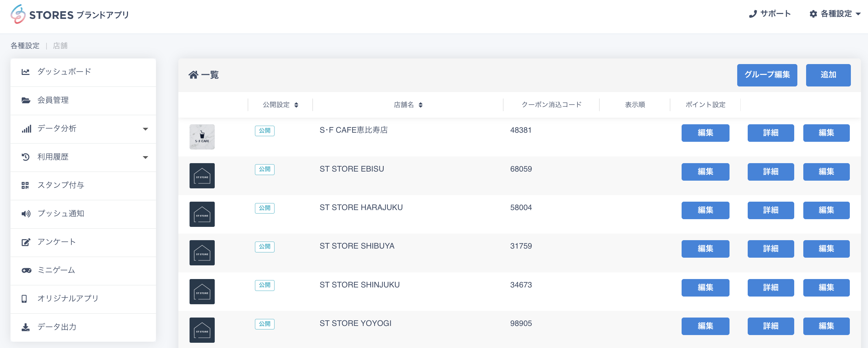The width and height of the screenshot is (868, 348).
Task: Click the stamp QR code icon
Action: 25,185
